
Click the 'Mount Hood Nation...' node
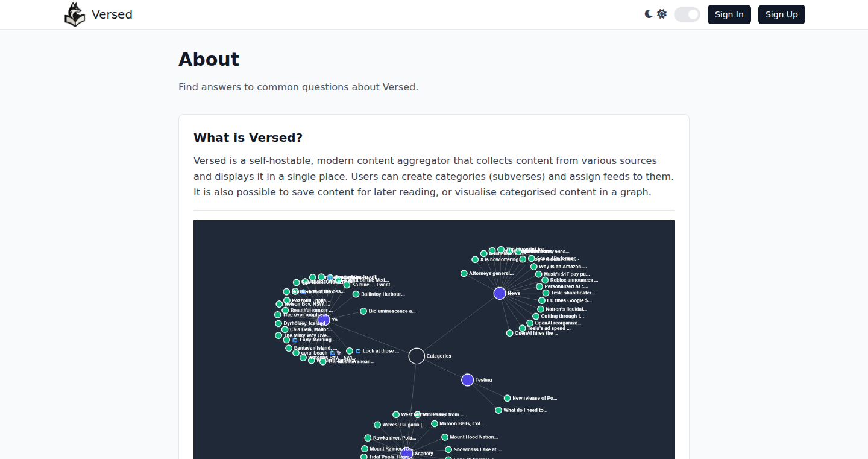pos(445,437)
